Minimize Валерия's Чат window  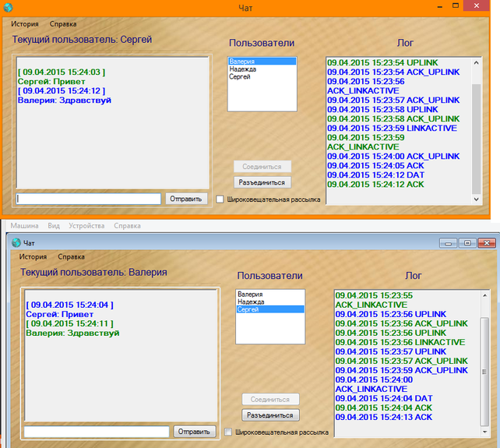click(449, 243)
